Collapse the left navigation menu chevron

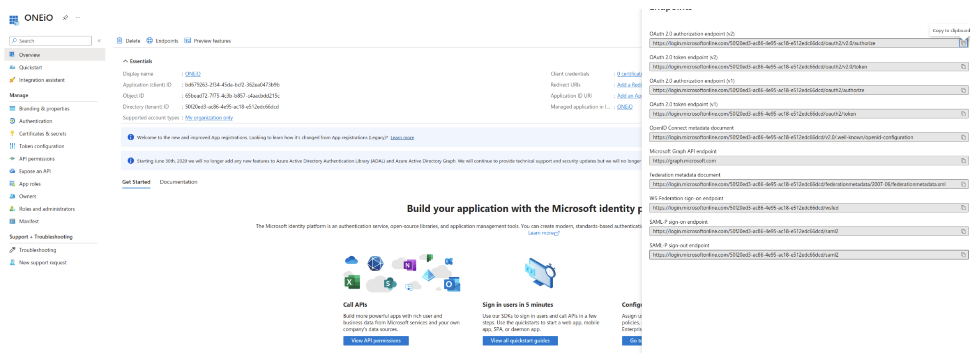click(x=99, y=41)
